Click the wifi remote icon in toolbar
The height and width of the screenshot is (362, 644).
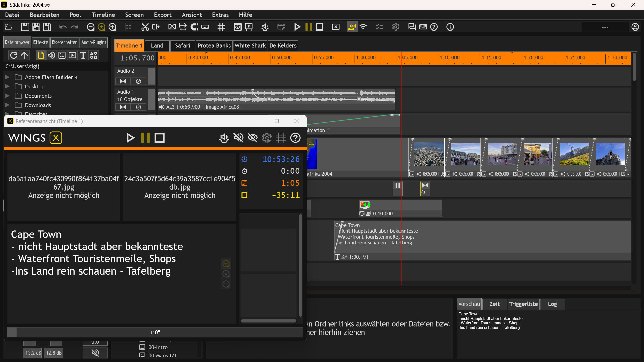tap(363, 27)
